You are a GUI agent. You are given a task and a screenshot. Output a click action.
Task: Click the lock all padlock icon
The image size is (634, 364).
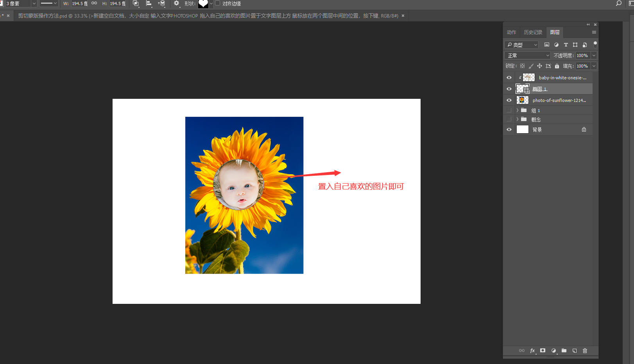point(557,66)
